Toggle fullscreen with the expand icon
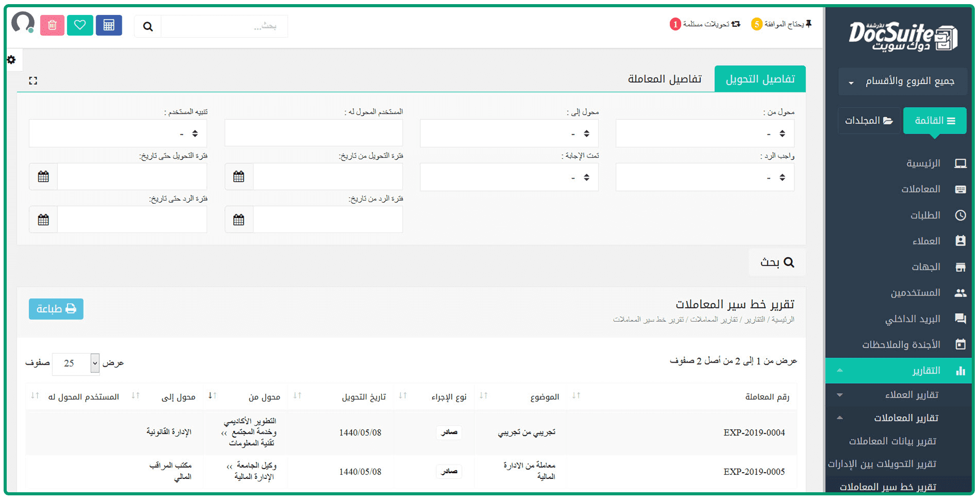The height and width of the screenshot is (500, 980). [33, 81]
